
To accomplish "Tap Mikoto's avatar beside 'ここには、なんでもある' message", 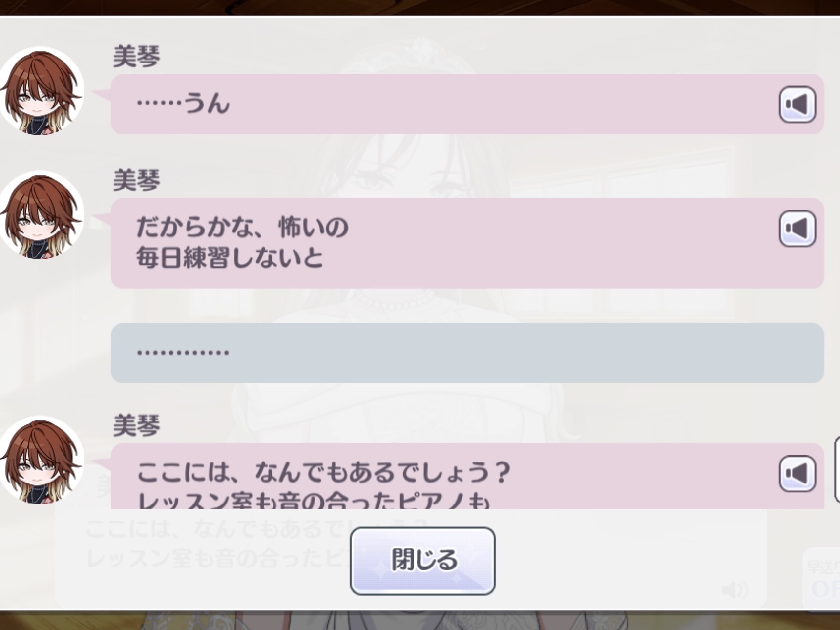I will 41,461.
